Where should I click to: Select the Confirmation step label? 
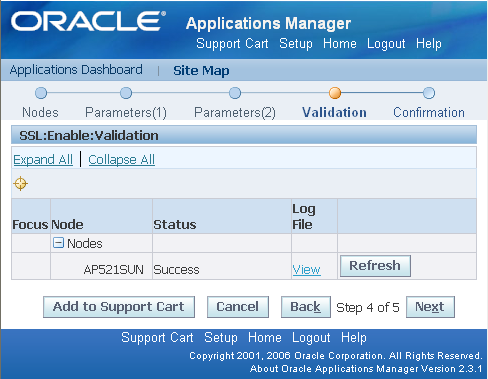(429, 112)
